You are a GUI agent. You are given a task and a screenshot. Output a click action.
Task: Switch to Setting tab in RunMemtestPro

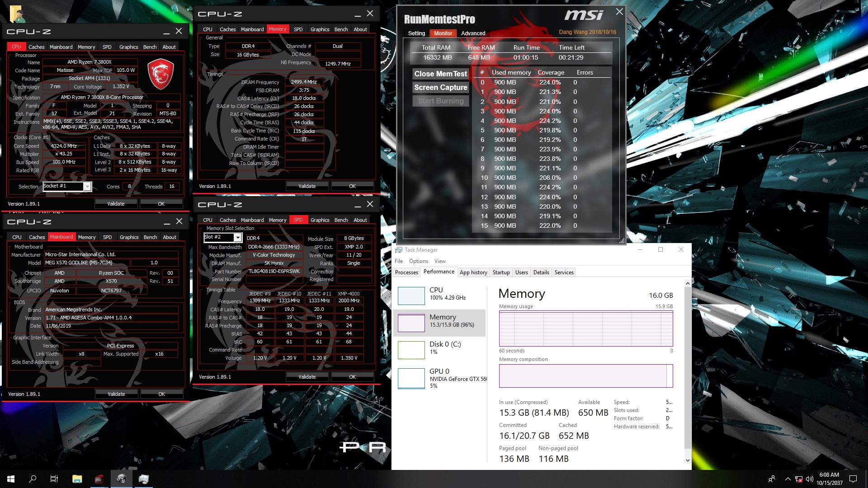[x=416, y=33]
